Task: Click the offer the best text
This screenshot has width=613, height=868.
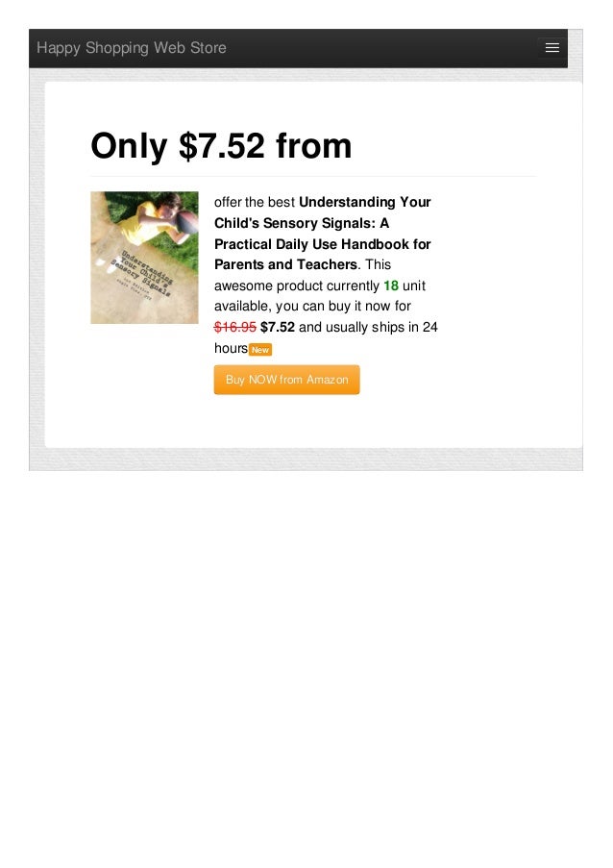Action: tap(255, 202)
